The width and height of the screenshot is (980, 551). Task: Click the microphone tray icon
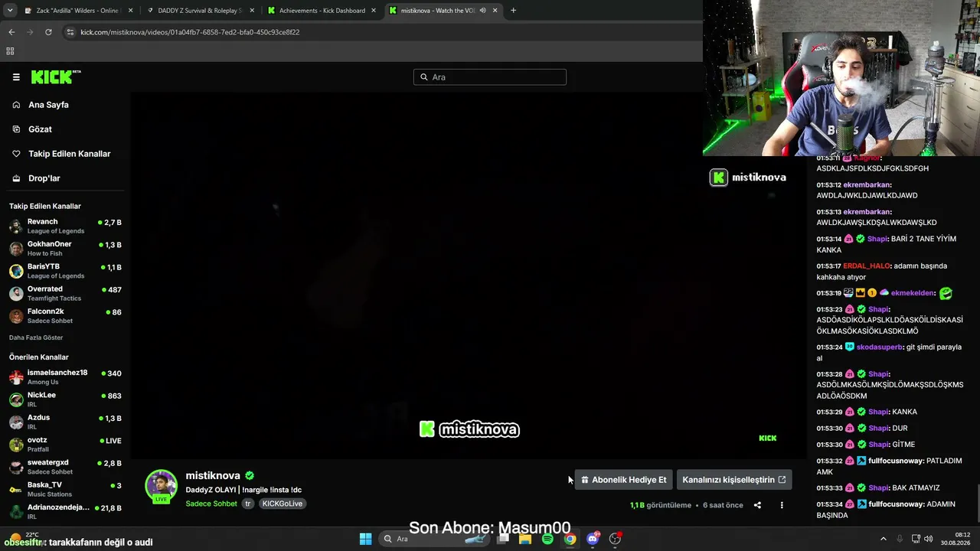(900, 539)
